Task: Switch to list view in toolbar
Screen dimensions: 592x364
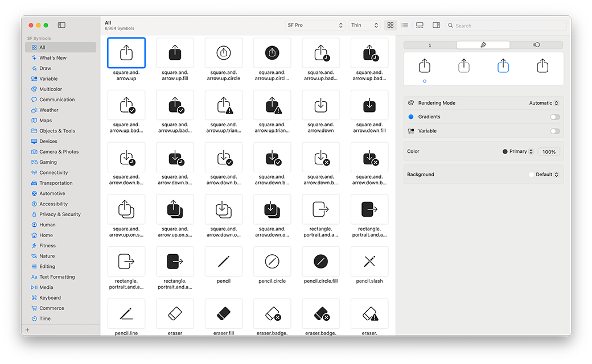Action: point(405,26)
